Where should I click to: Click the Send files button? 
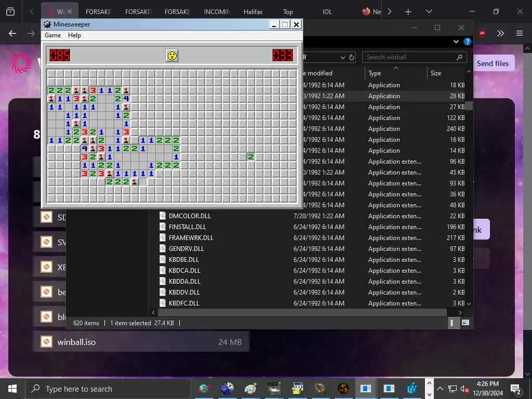493,63
